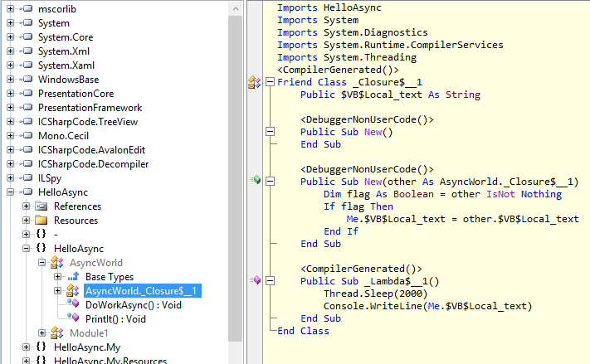Click the HelloAsync.My namespace icon
Screen dimensions: 590x364
41,347
